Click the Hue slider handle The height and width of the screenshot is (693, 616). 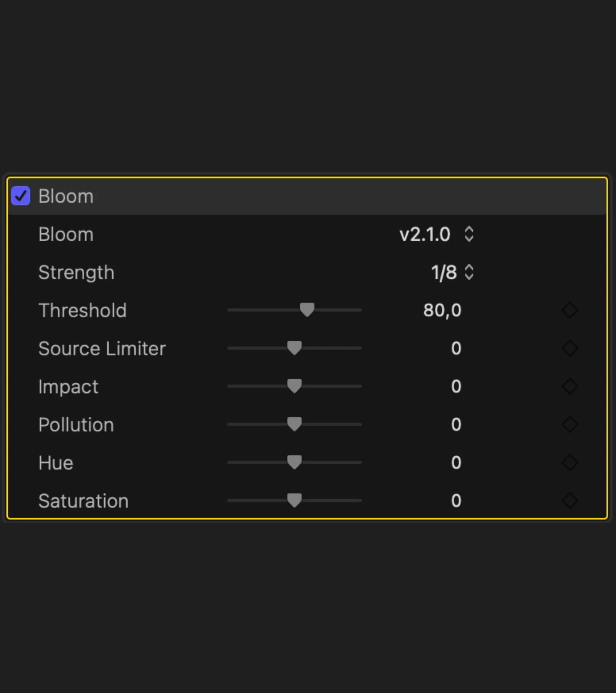(295, 462)
